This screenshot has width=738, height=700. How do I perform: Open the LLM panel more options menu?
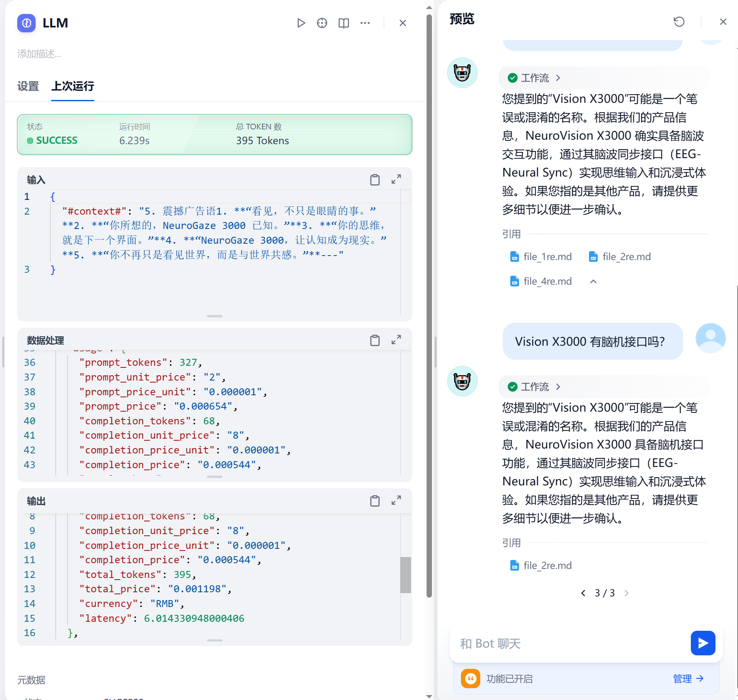(365, 23)
